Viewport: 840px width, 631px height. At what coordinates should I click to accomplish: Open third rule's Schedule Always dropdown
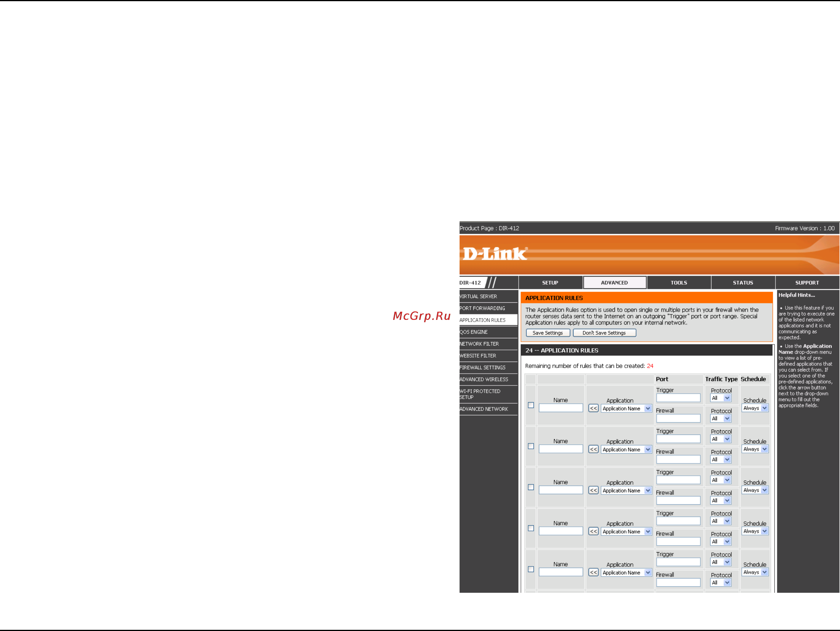[x=755, y=490]
